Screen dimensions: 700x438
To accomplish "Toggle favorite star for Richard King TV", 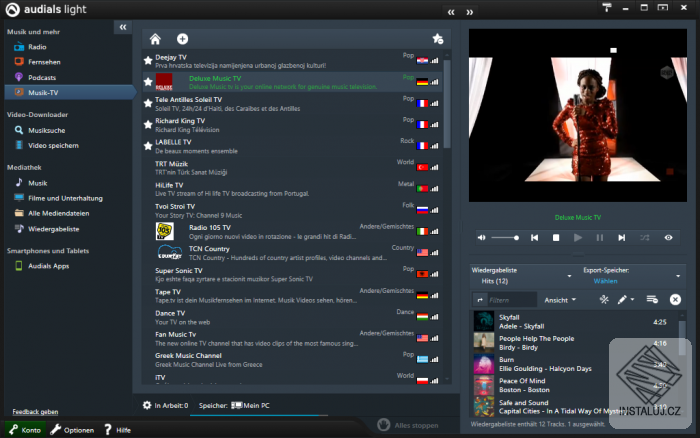I will tap(148, 125).
